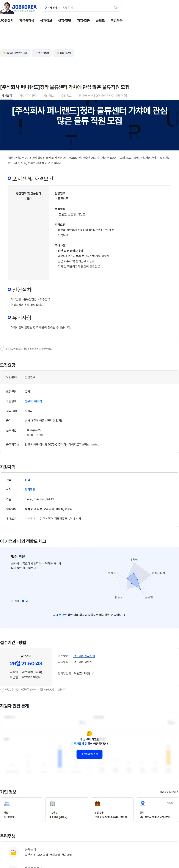The width and height of the screenshot is (179, 868).
Task: Click the 설립 11년차 badge
Action: [64, 53]
